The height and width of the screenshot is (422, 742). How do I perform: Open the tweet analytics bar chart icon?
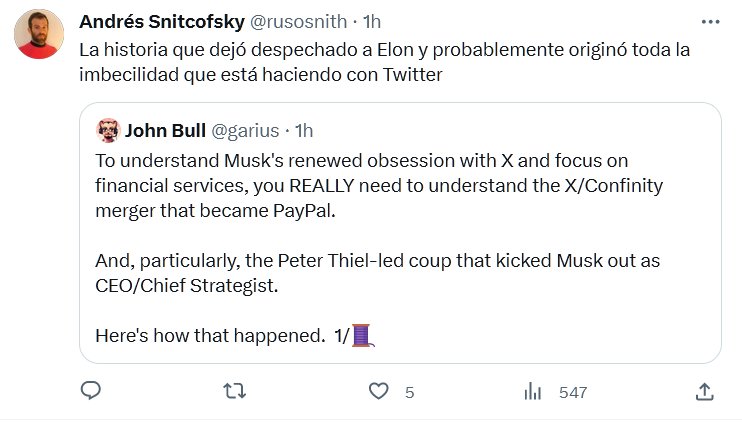532,391
